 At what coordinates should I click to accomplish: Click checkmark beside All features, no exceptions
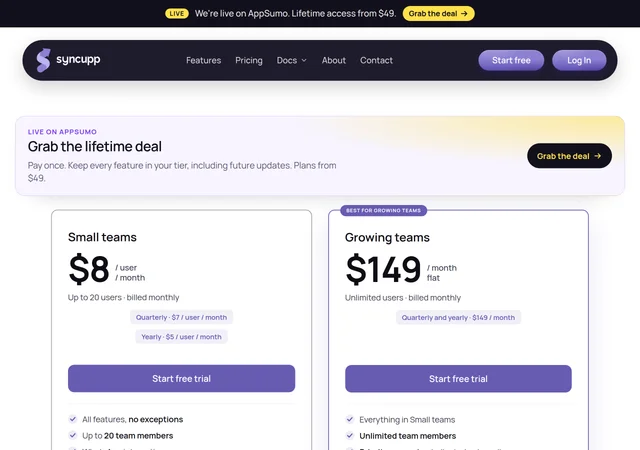(73, 419)
